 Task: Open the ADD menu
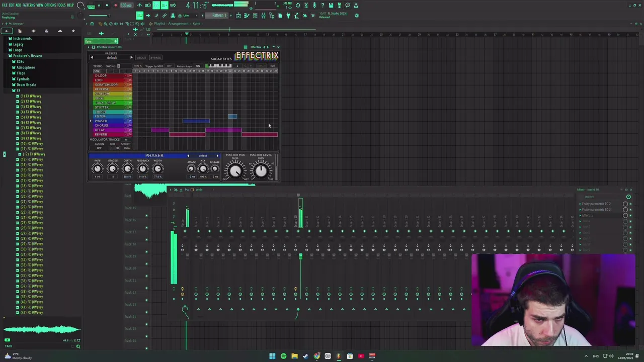pos(19,5)
